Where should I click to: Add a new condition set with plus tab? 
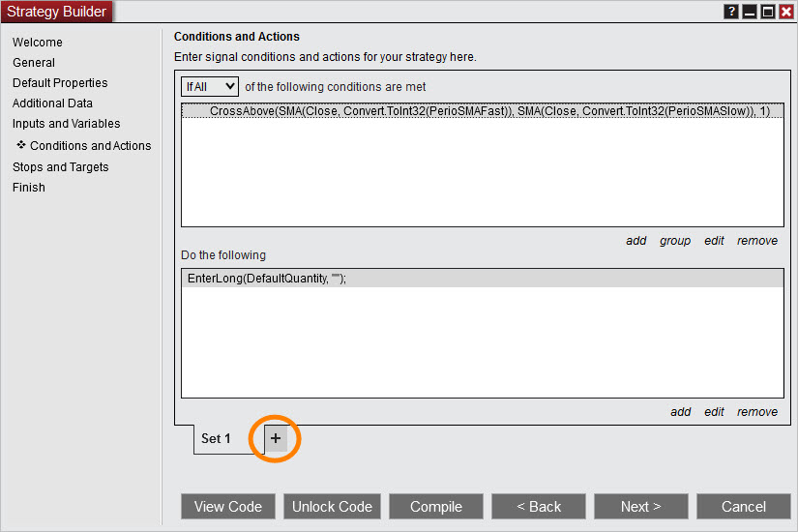tap(276, 438)
